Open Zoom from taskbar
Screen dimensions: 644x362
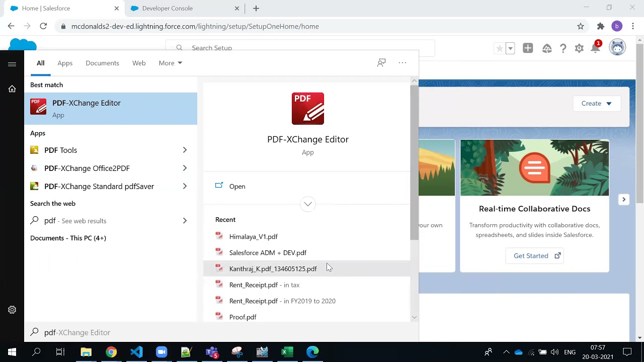coord(162,352)
